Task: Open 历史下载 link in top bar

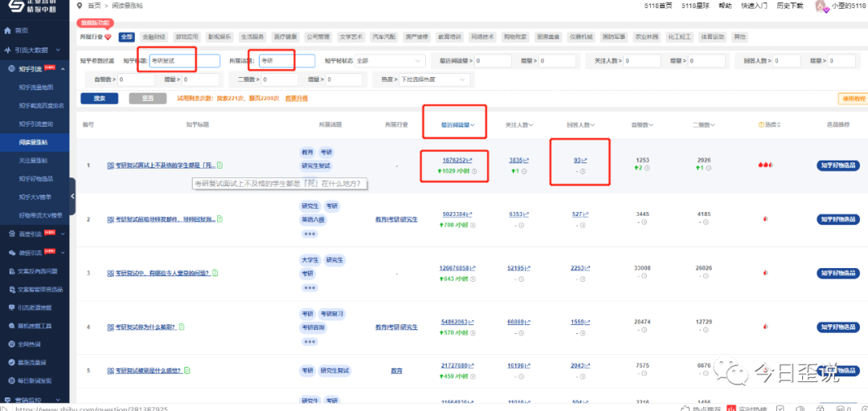Action: coord(789,6)
